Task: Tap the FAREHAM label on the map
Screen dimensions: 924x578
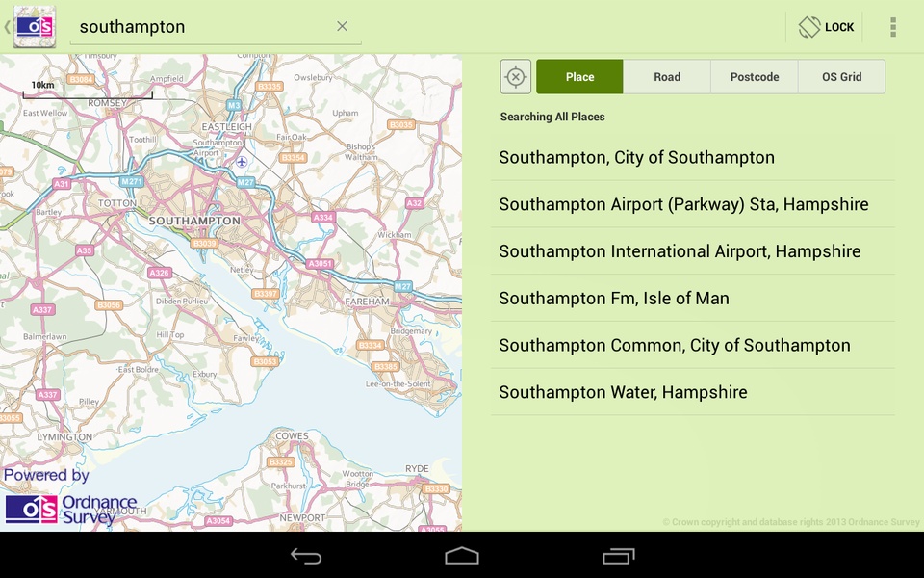Action: (367, 302)
